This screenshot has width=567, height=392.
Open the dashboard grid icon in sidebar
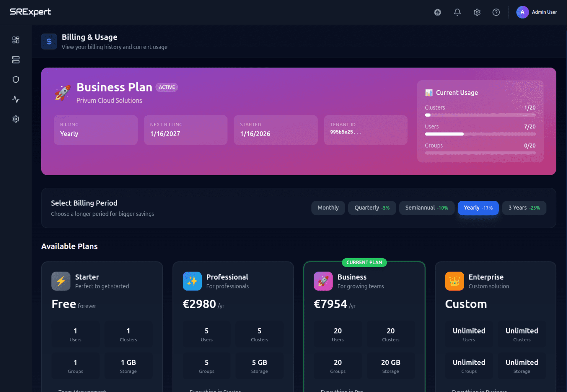coord(16,40)
